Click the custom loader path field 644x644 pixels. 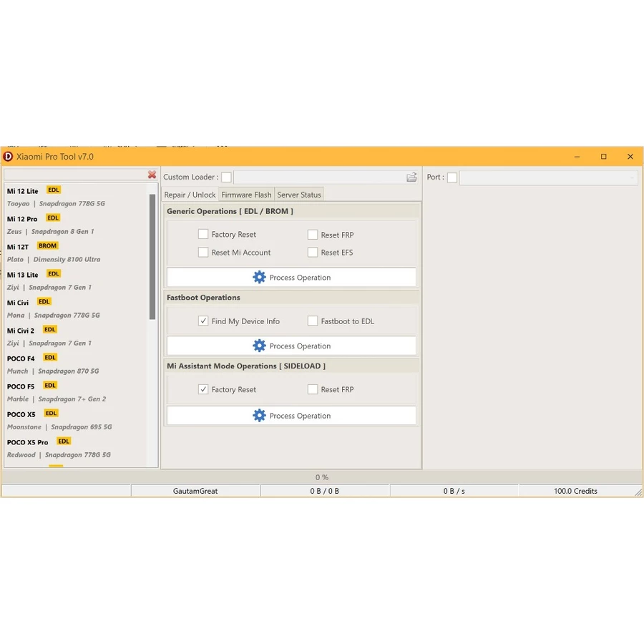pos(320,177)
